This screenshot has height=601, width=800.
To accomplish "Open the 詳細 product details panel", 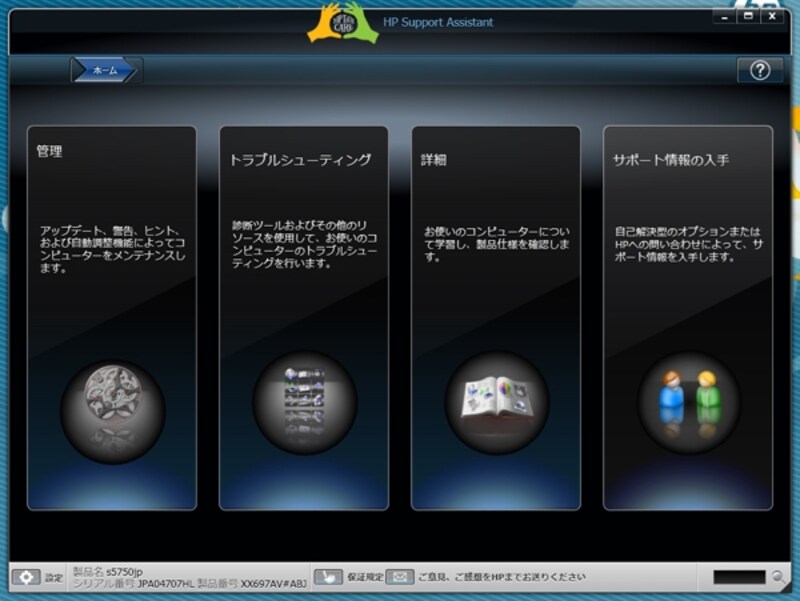I will tap(496, 250).
